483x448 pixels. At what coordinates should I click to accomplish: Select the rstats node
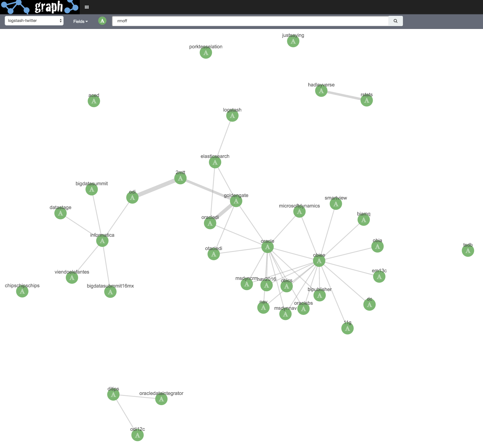coord(366,100)
